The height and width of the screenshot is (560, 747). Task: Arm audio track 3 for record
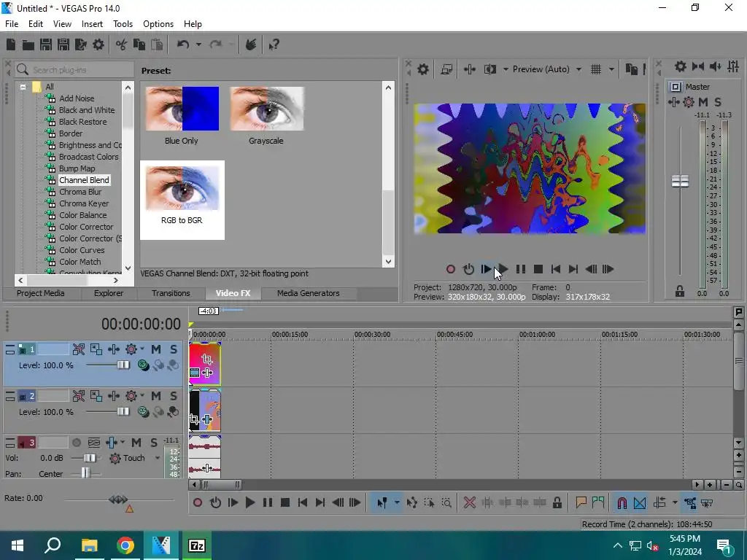[76, 443]
